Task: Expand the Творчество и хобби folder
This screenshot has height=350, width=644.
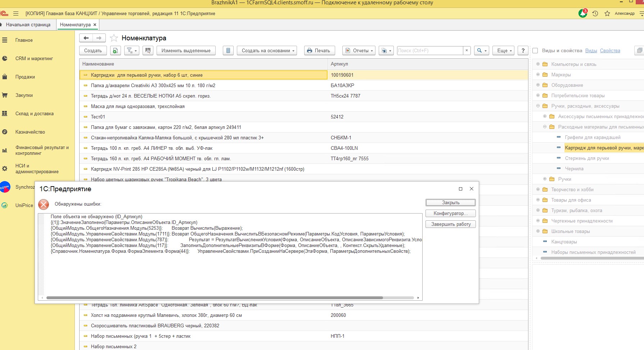Action: click(538, 189)
